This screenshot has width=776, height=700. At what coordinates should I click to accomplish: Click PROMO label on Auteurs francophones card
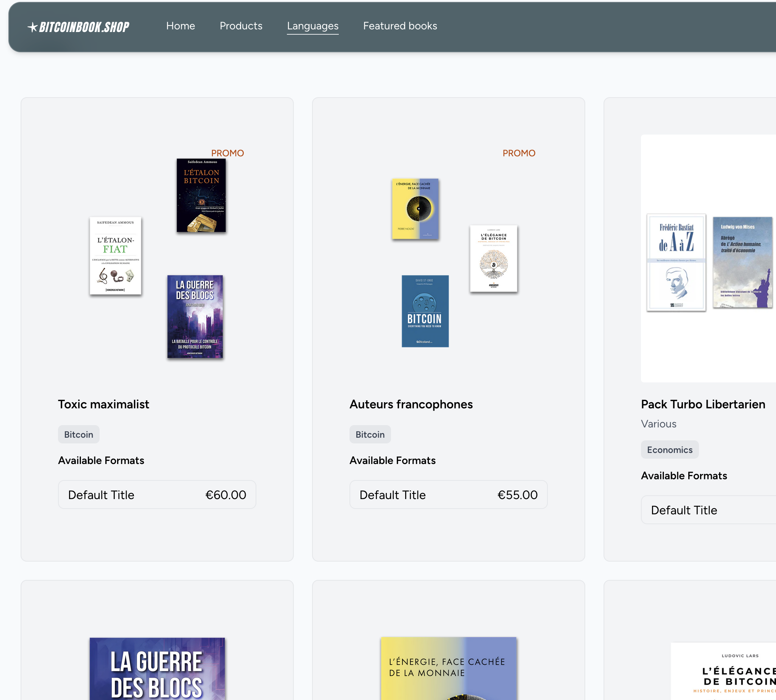pyautogui.click(x=519, y=153)
